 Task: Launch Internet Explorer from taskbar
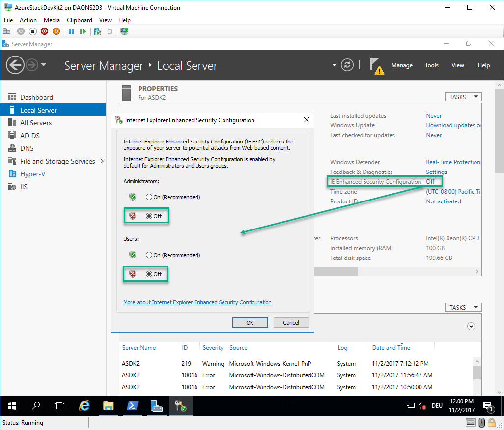84,406
